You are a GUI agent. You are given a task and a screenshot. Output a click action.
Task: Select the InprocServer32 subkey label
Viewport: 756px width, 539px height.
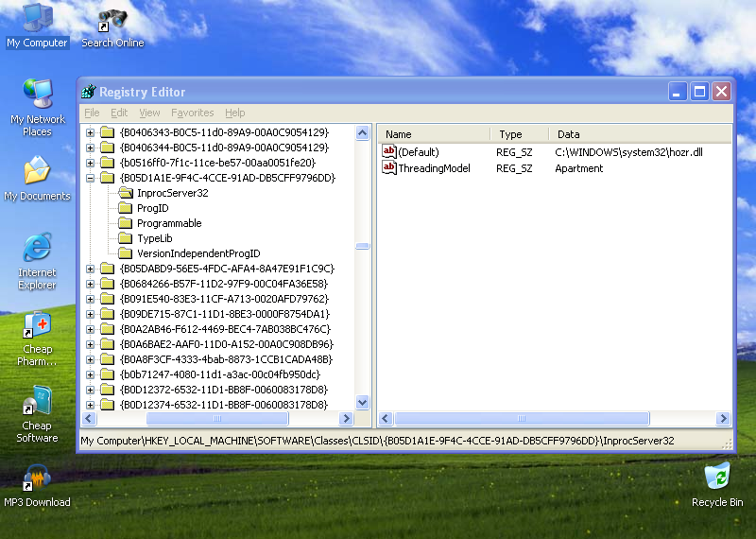(173, 193)
